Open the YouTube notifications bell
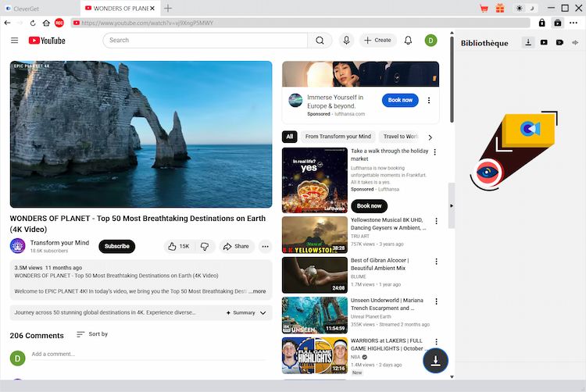This screenshot has height=392, width=586. click(408, 40)
